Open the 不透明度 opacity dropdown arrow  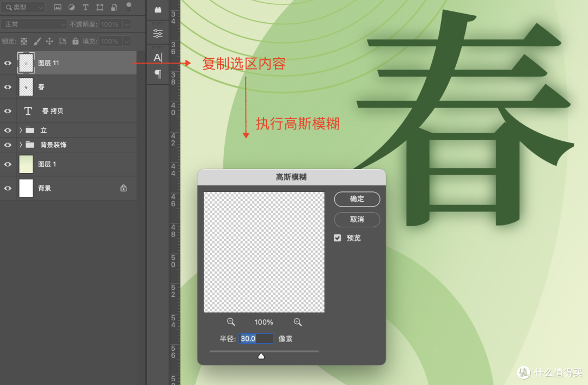pyautogui.click(x=127, y=24)
